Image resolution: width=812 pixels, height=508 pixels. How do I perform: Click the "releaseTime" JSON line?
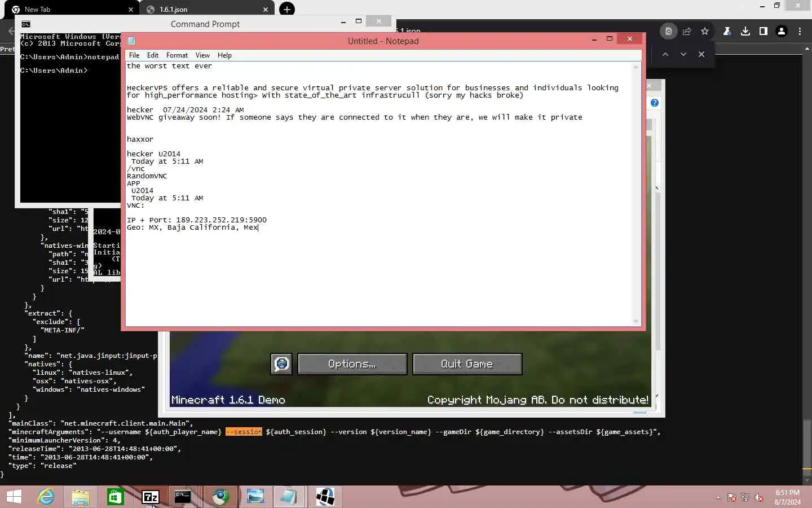click(x=94, y=449)
